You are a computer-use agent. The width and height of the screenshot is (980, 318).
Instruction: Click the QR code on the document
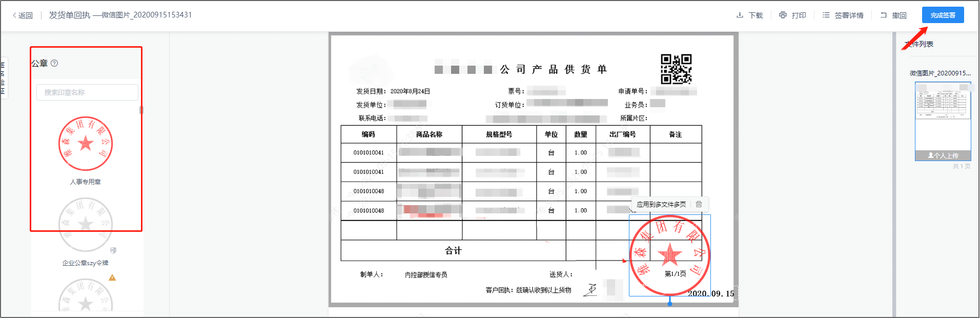coord(676,69)
